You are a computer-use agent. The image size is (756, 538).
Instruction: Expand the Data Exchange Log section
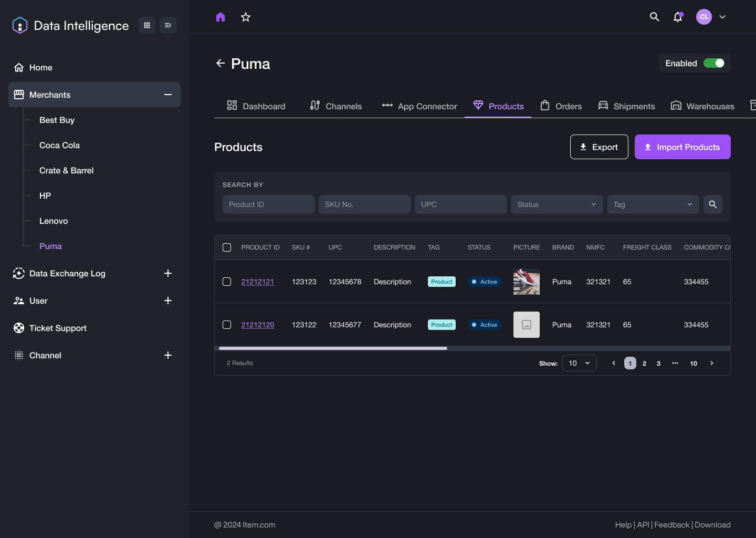168,273
